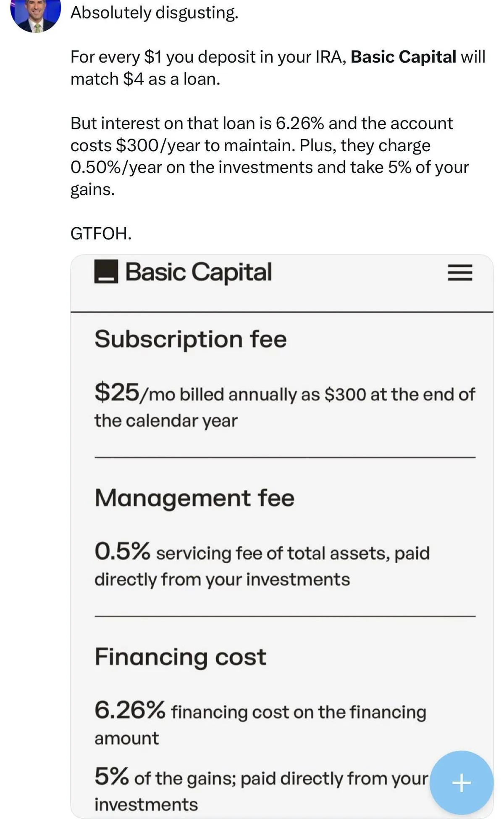Select the Financing cost heading
Viewport: 504px width, 819px height.
click(x=180, y=657)
